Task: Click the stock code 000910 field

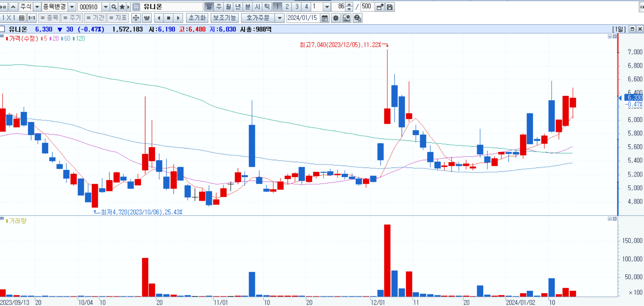Action: pyautogui.click(x=90, y=7)
